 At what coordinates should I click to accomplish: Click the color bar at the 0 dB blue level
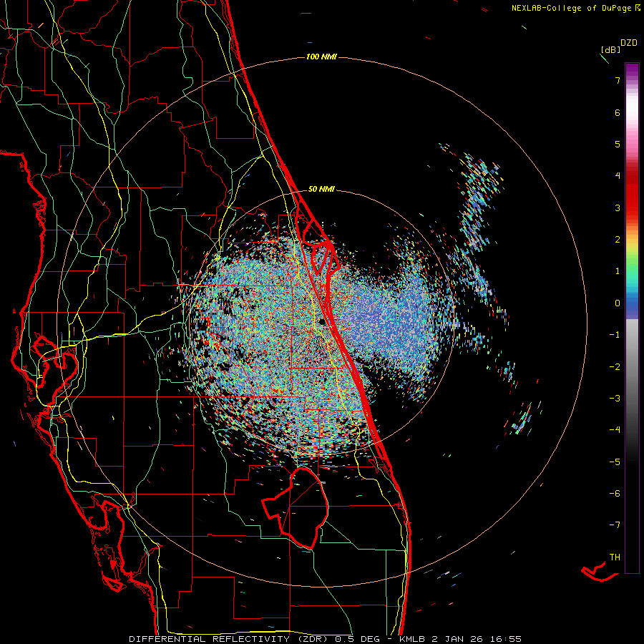click(632, 303)
